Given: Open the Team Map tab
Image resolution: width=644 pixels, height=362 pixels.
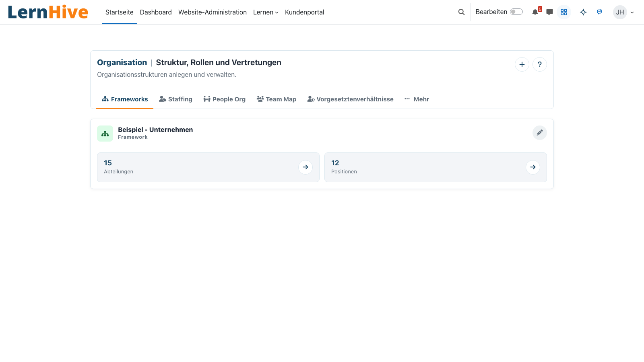Looking at the screenshot, I should 277,99.
